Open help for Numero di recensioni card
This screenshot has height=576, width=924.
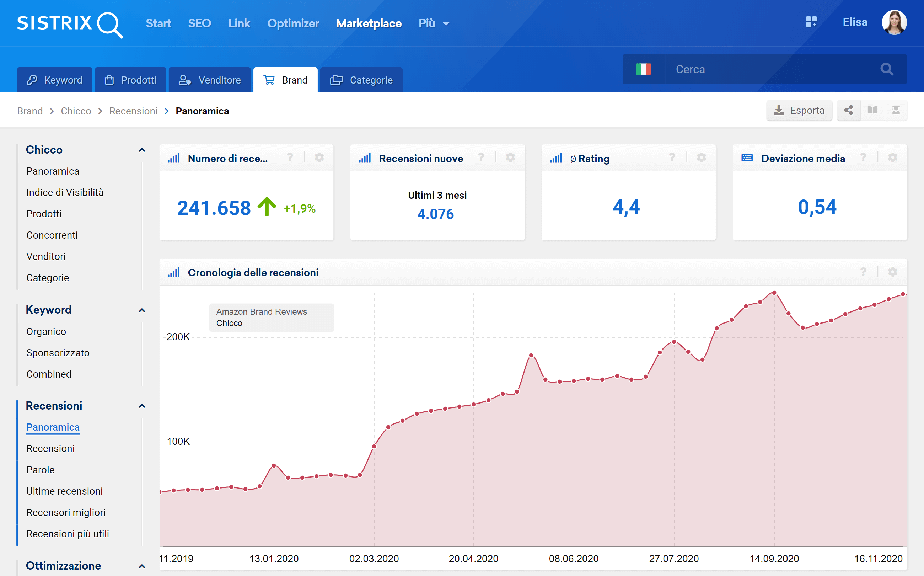pyautogui.click(x=290, y=157)
